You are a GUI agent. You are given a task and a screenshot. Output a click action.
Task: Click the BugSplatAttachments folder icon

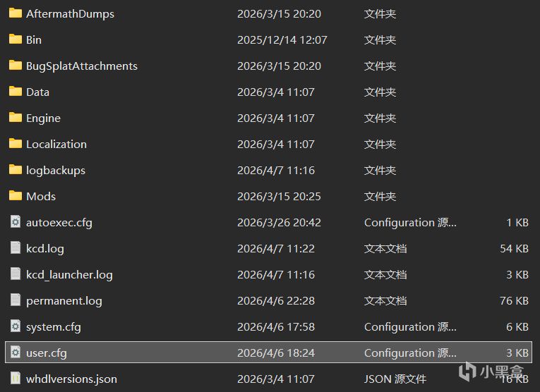click(x=16, y=66)
